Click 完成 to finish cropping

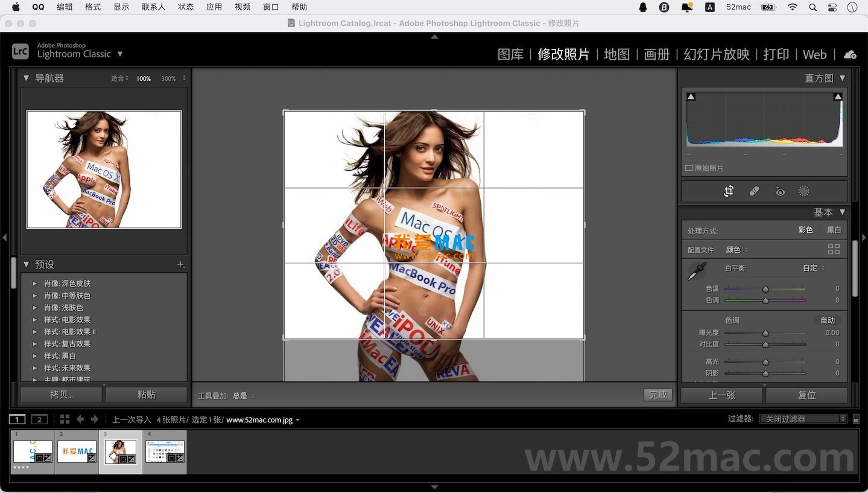[x=657, y=395]
